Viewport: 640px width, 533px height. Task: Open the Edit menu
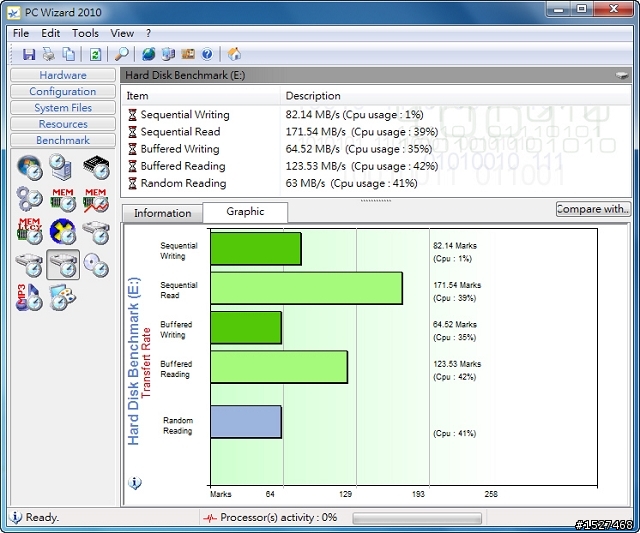pyautogui.click(x=51, y=33)
